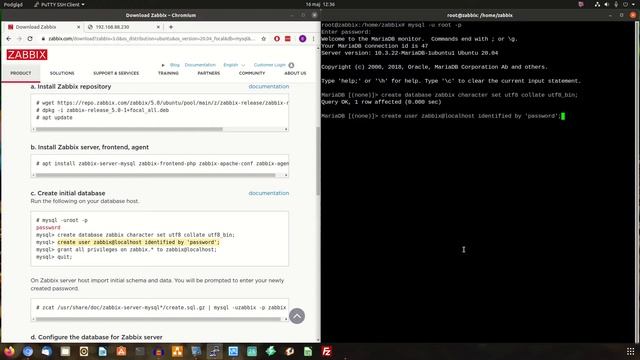Image resolution: width=640 pixels, height=360 pixels.
Task: Open the COMMUNITY menu item
Action: (x=252, y=73)
